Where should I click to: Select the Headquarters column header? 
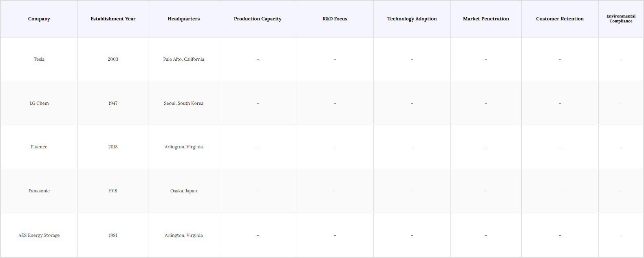(183, 19)
